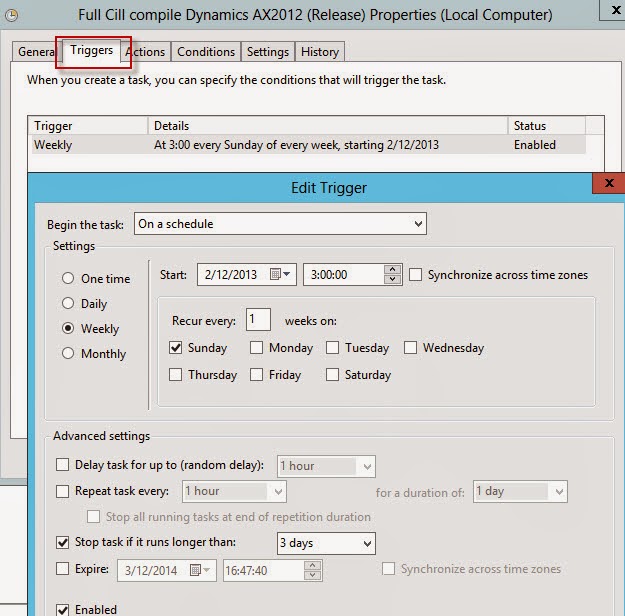Select the Daily schedule option

(x=68, y=303)
